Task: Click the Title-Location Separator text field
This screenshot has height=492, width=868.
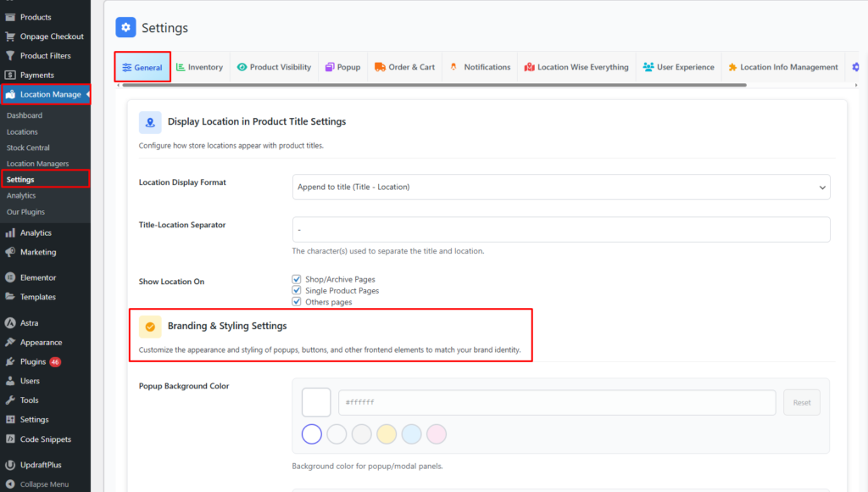Action: 560,229
